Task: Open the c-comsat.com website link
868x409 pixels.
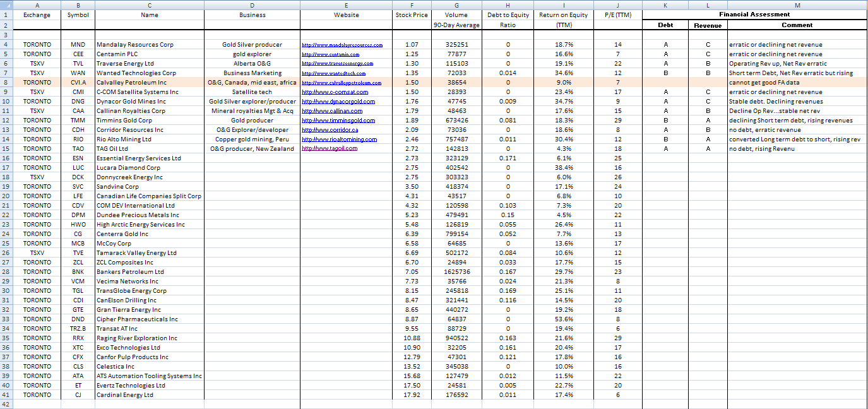Action: click(x=335, y=92)
